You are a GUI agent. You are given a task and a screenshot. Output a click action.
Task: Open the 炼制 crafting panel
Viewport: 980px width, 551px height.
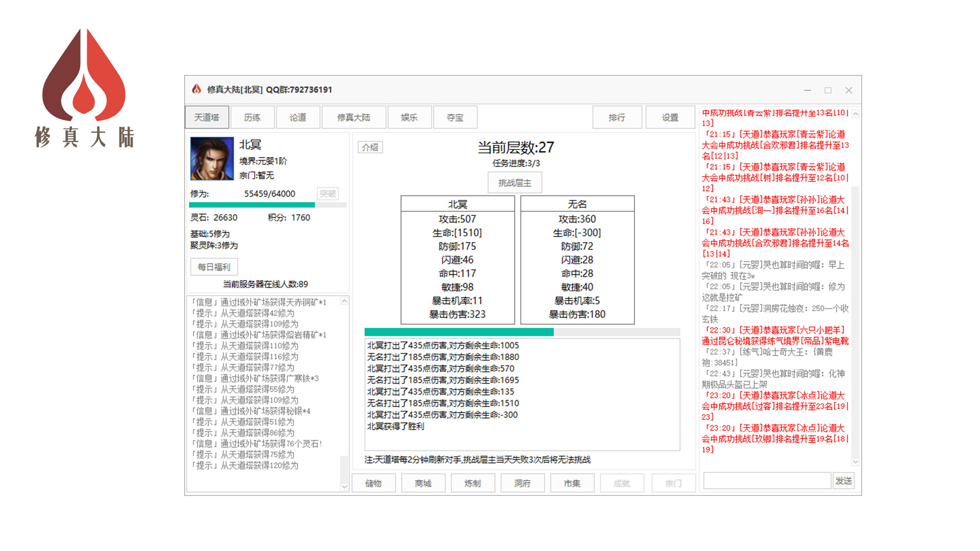[473, 483]
